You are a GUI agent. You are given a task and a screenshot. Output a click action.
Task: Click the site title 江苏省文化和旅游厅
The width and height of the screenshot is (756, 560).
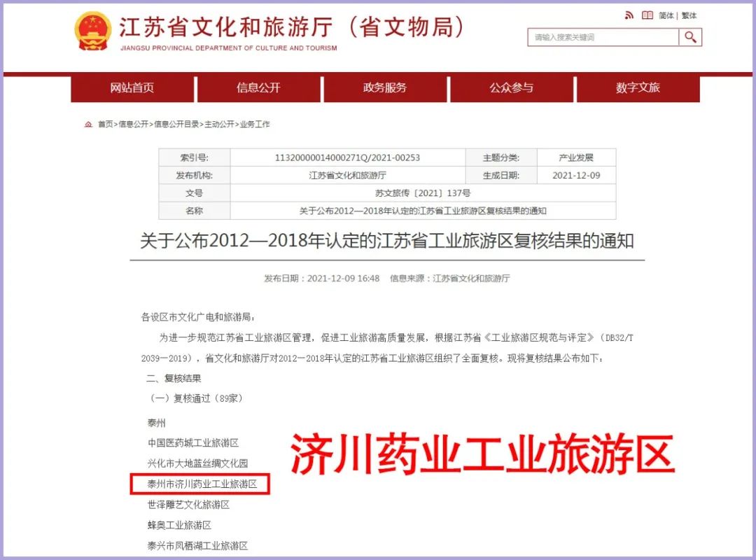pyautogui.click(x=226, y=27)
